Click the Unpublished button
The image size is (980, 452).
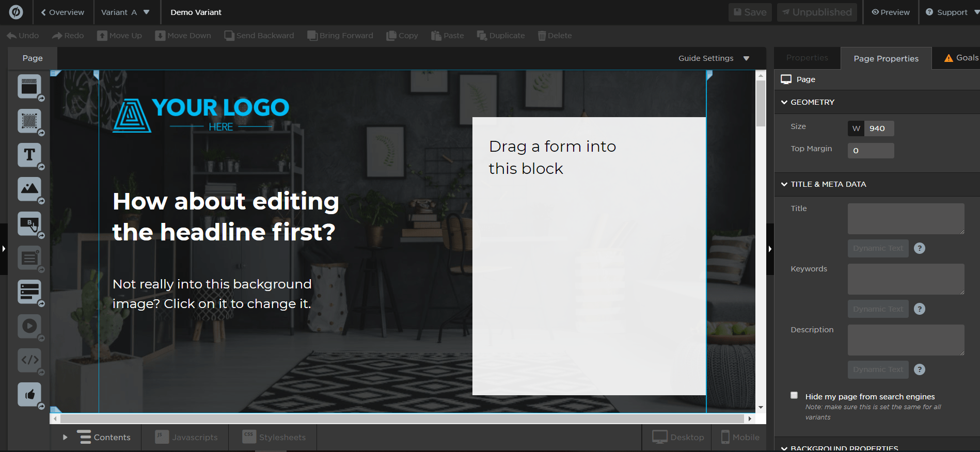click(816, 12)
